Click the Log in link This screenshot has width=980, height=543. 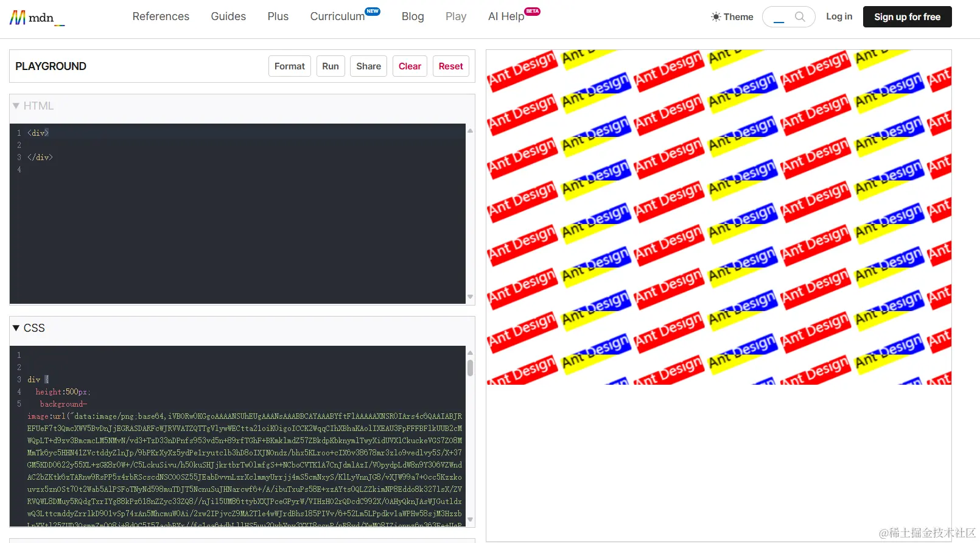click(x=839, y=16)
